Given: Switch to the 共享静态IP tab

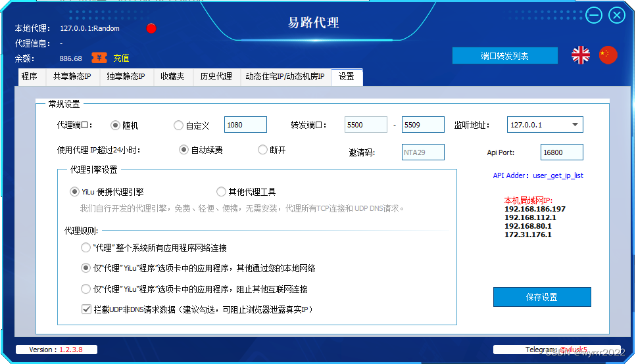Looking at the screenshot, I should (72, 77).
